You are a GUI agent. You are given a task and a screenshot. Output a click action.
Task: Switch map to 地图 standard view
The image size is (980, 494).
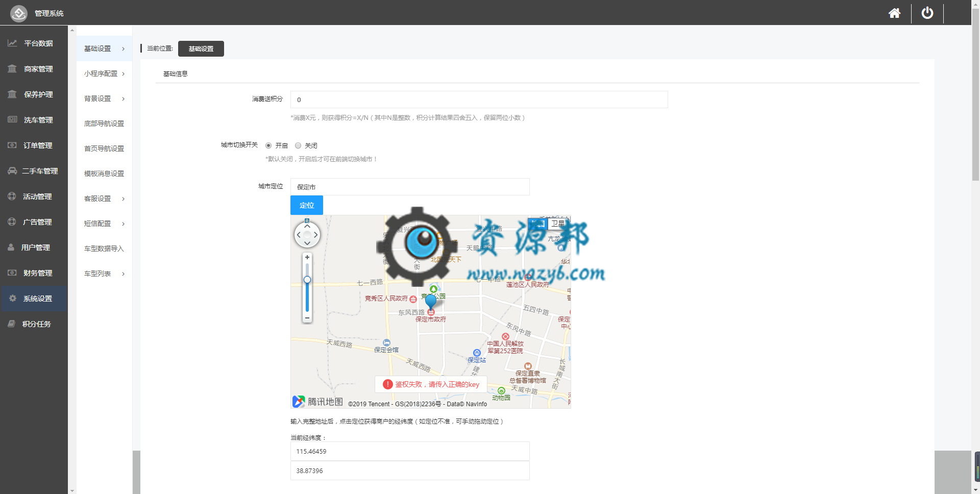[x=538, y=224]
